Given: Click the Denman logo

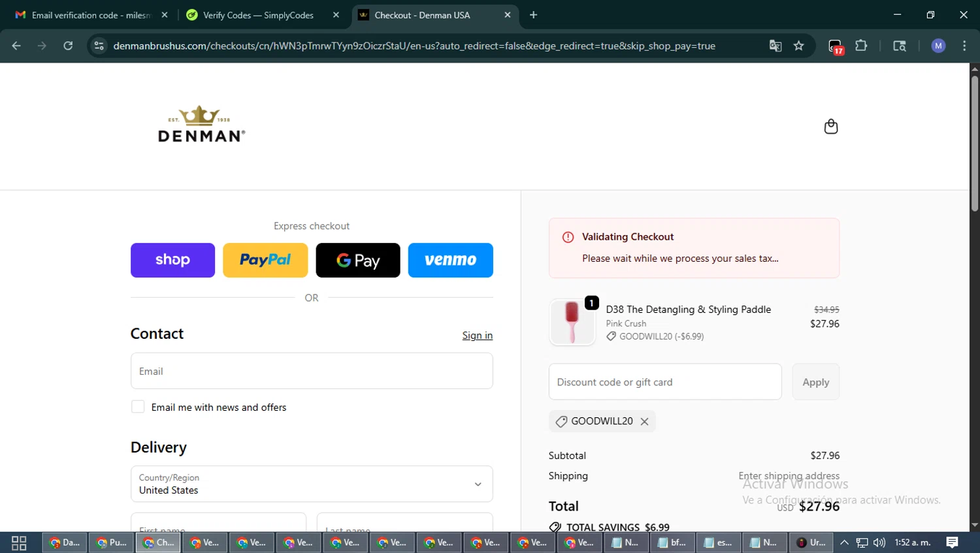Looking at the screenshot, I should (x=201, y=124).
